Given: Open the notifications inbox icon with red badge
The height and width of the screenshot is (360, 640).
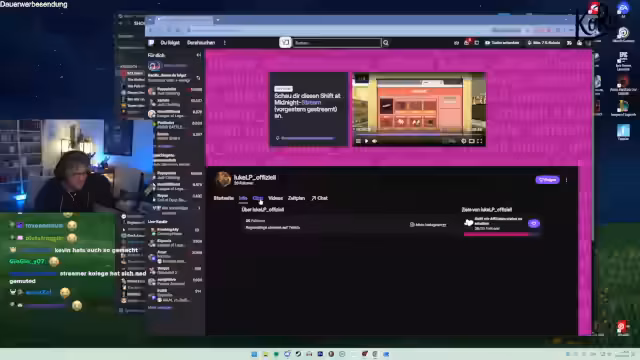Looking at the screenshot, I should click(x=467, y=42).
